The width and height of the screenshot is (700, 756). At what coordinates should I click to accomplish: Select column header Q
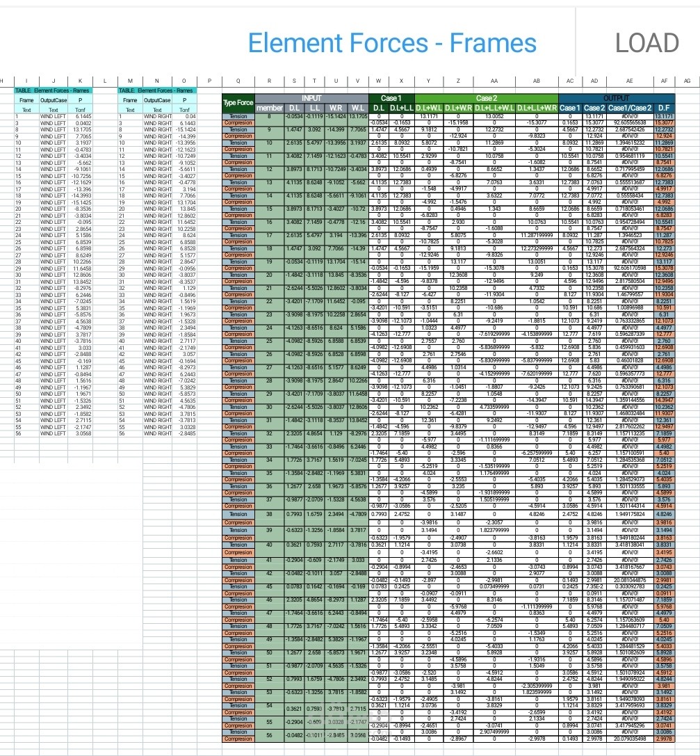point(238,81)
